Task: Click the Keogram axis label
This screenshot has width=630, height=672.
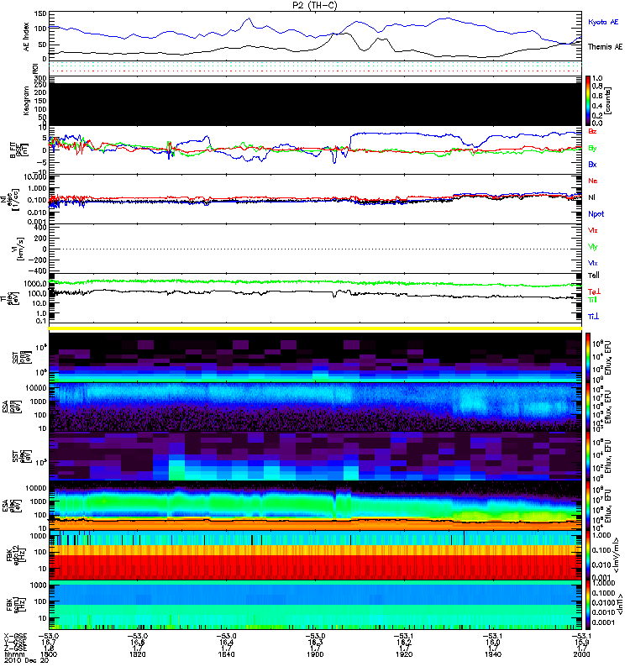Action: [26, 101]
